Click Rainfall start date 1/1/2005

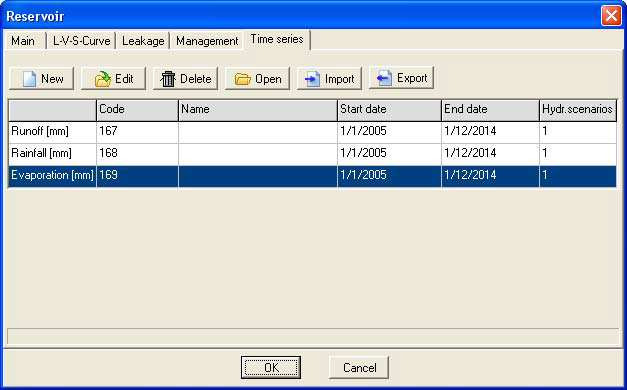[x=389, y=153]
